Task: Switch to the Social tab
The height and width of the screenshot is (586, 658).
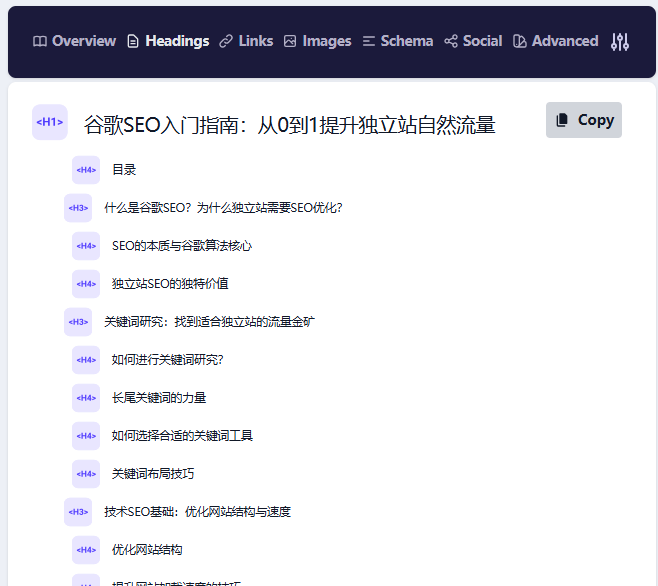Action: pos(473,41)
